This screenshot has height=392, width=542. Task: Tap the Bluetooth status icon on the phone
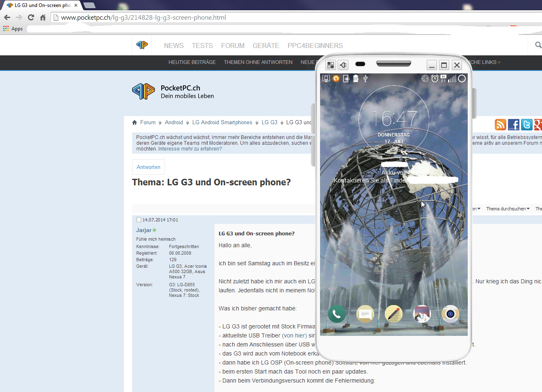pyautogui.click(x=425, y=78)
